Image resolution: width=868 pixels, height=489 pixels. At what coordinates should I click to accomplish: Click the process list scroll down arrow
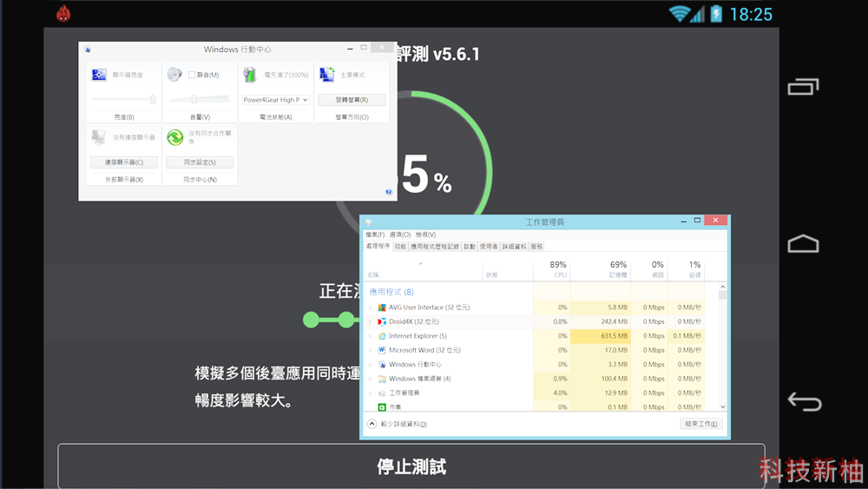coord(722,406)
